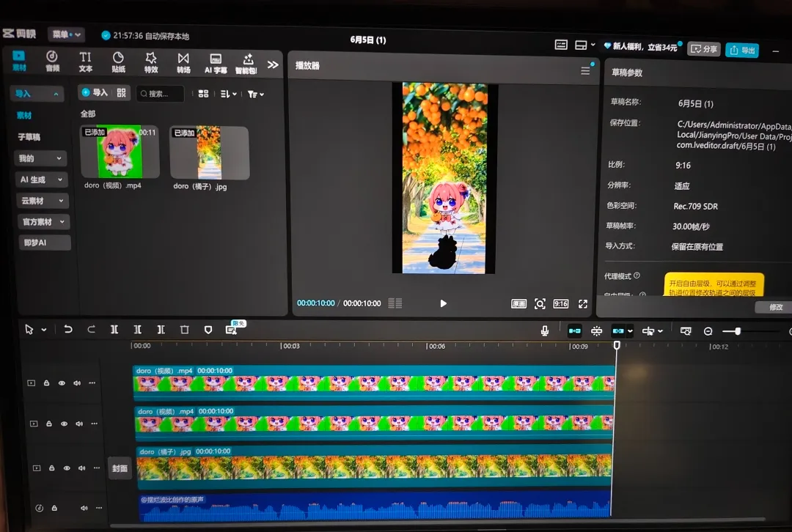Viewport: 792px width, 532px height.
Task: Mute the topmost doro mp4 track
Action: [77, 383]
